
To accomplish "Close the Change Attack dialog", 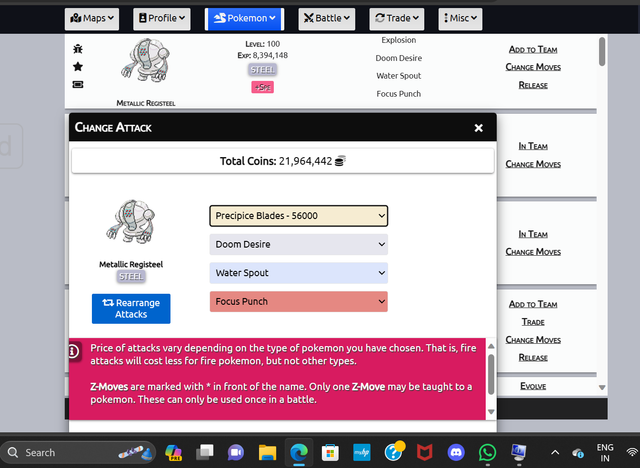I will pyautogui.click(x=479, y=128).
